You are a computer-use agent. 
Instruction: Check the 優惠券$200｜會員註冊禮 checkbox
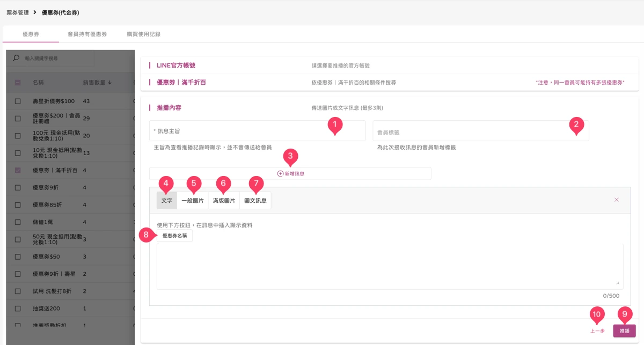18,118
